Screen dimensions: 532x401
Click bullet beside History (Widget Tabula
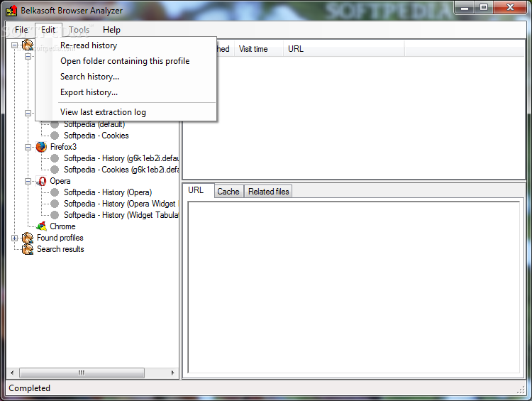(55, 215)
